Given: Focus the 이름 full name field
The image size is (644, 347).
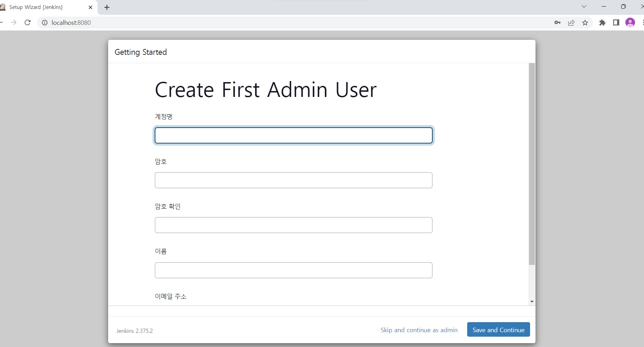Looking at the screenshot, I should [x=294, y=270].
